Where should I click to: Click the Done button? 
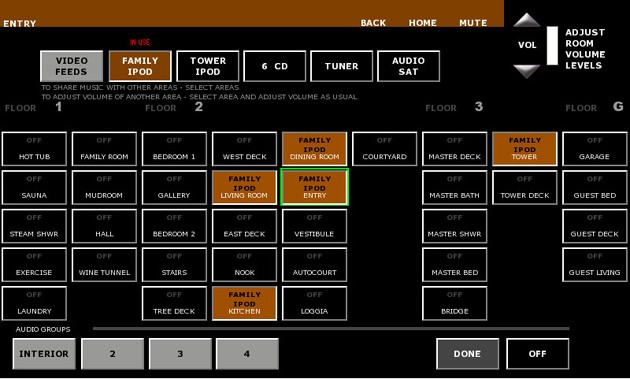[x=467, y=354]
